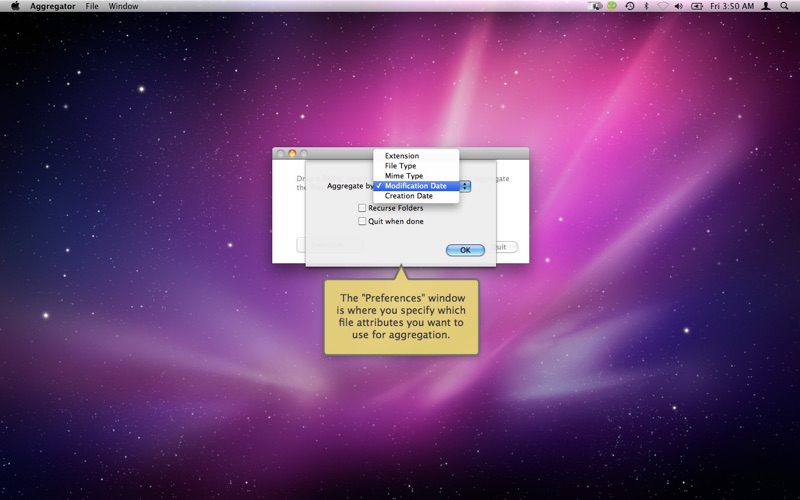Open the Bluetooth menu icon
The image size is (800, 500).
tap(646, 6)
